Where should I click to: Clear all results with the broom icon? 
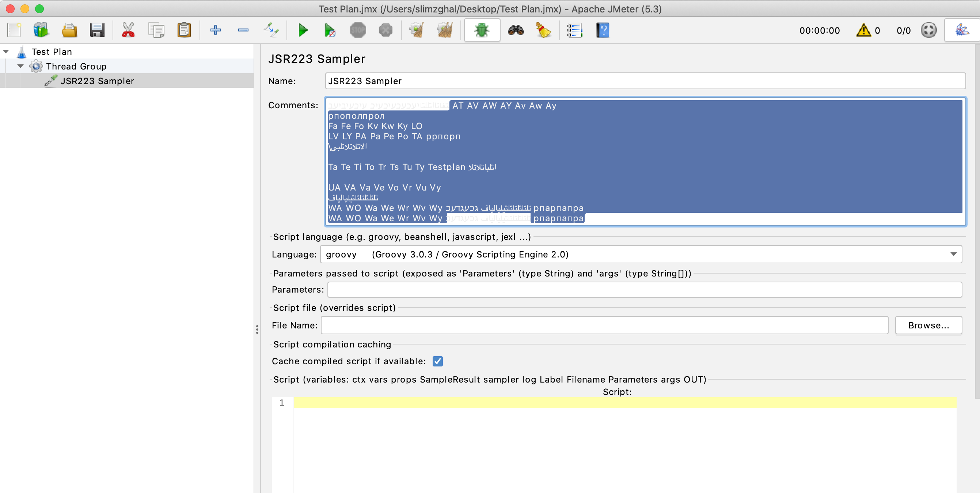coord(543,30)
